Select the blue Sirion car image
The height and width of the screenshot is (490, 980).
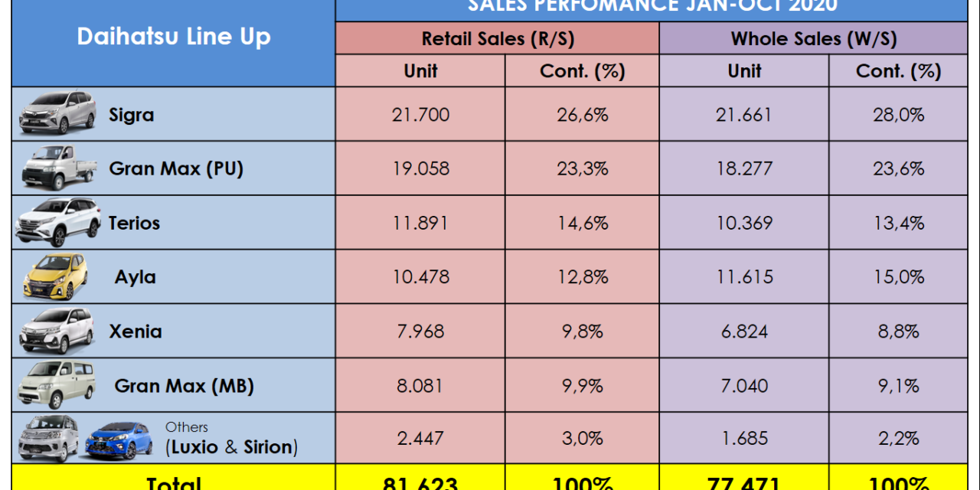[x=119, y=439]
